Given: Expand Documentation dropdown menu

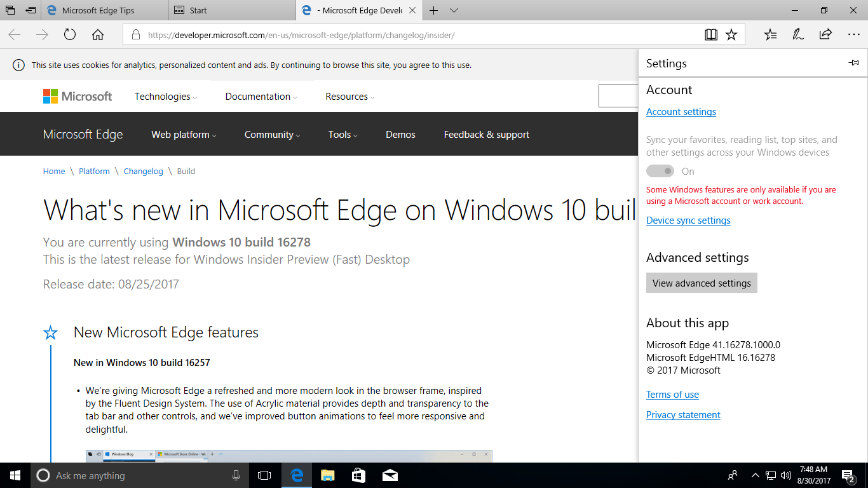Looking at the screenshot, I should tap(261, 97).
